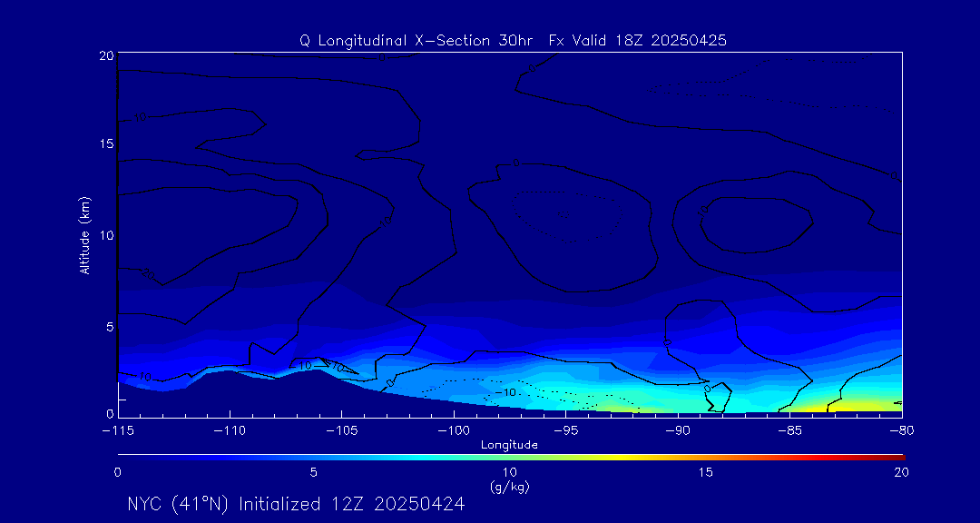Click the "-110" longitude tick label
This screenshot has width=980, height=523.
pos(230,431)
